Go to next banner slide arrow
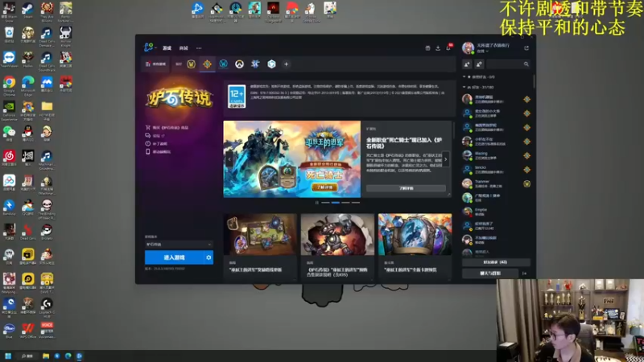 pos(446,159)
